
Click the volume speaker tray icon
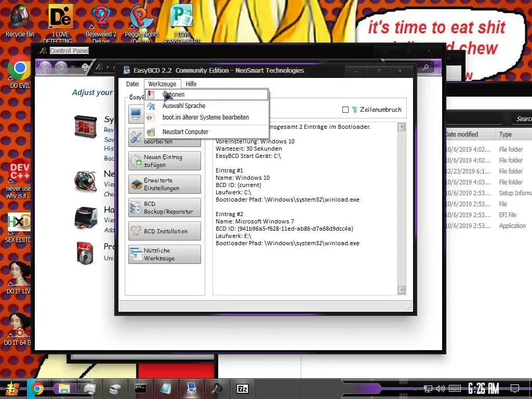click(x=441, y=389)
